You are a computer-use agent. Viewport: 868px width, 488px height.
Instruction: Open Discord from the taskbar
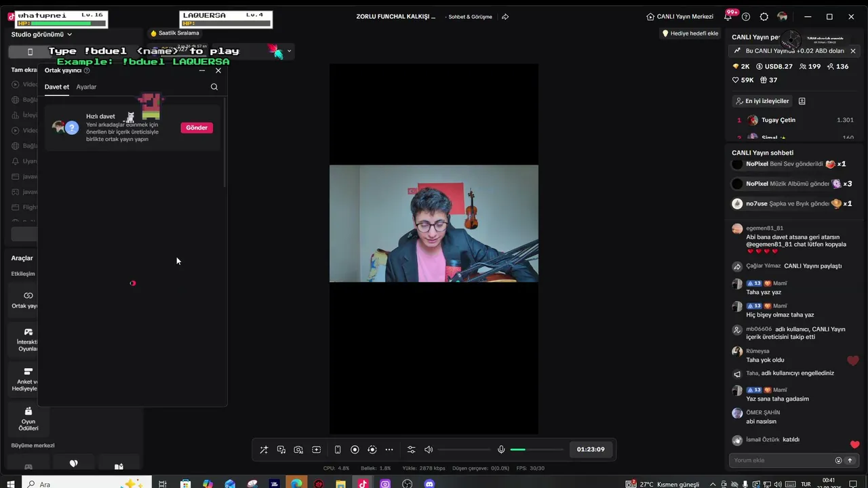429,484
